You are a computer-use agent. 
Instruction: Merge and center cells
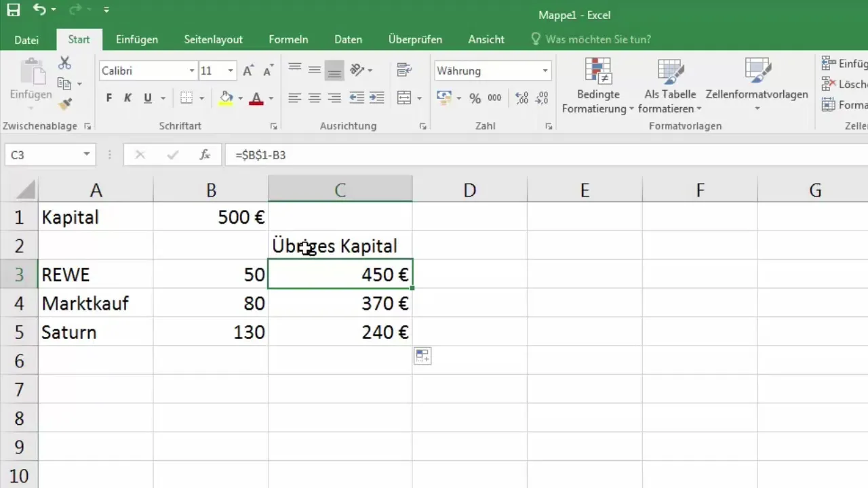pos(404,98)
